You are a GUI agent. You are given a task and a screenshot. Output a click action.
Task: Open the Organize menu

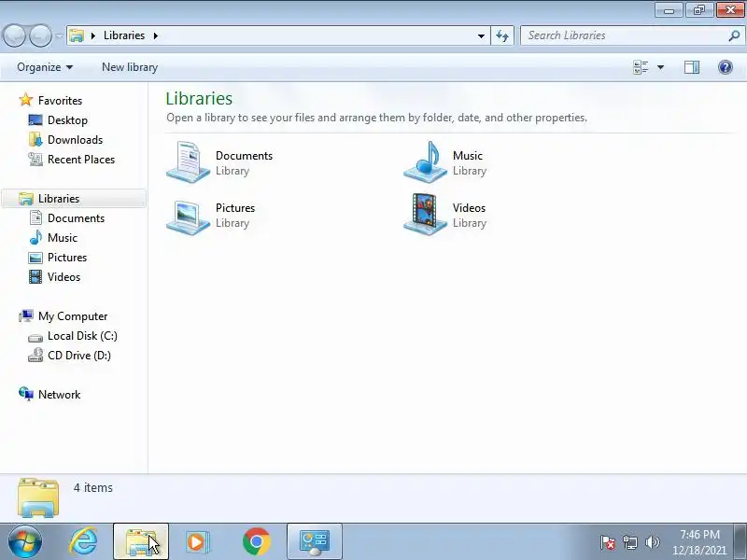(x=45, y=67)
